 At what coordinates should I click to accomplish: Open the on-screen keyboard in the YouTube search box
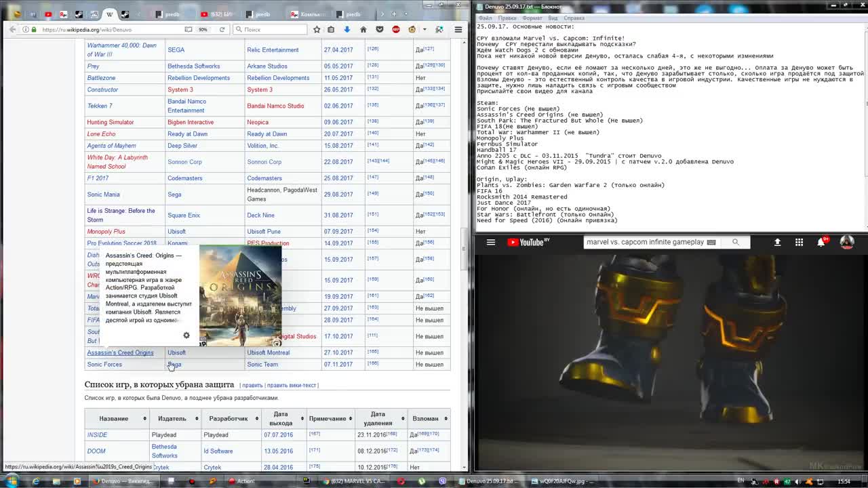click(711, 242)
